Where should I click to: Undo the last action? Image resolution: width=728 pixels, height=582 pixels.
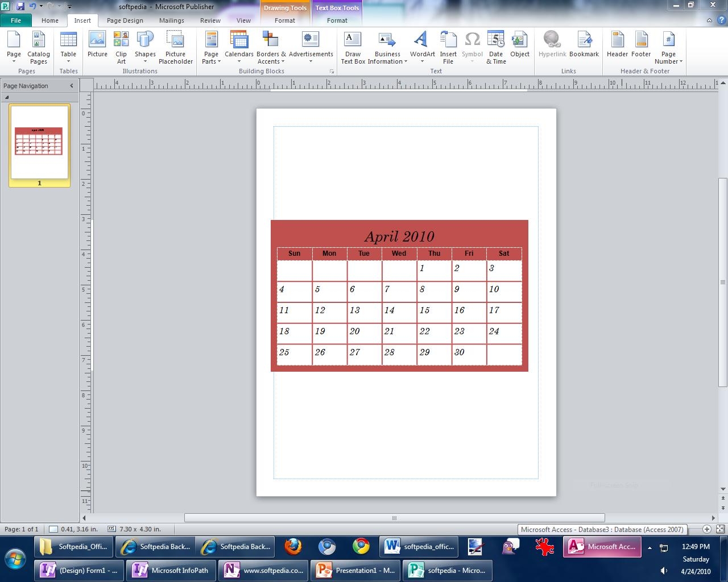click(x=32, y=6)
